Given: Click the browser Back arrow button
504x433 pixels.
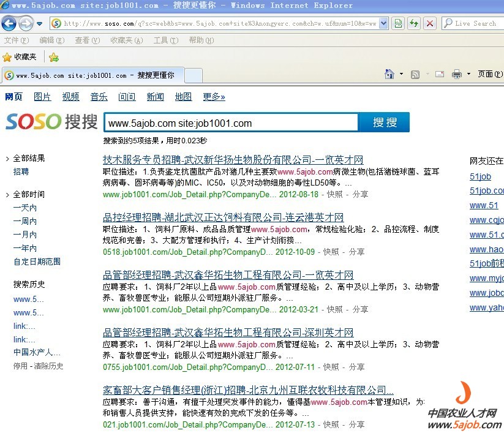Looking at the screenshot, I should pos(9,24).
